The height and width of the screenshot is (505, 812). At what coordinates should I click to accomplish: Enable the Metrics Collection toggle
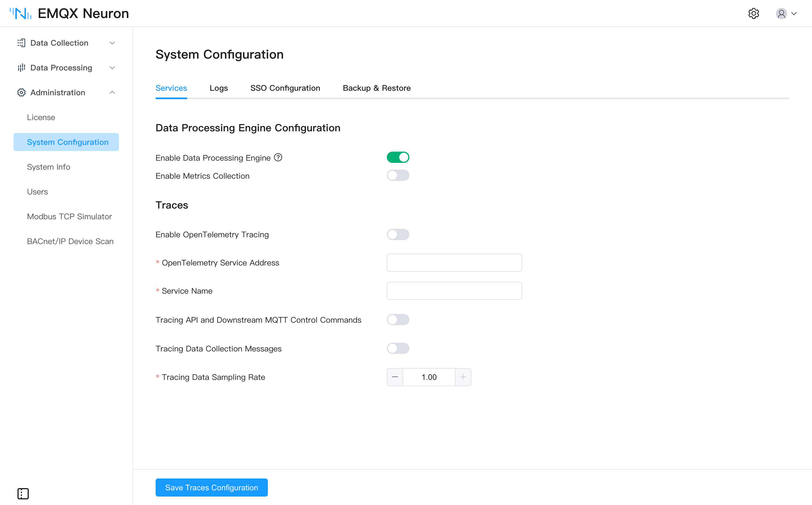[x=398, y=175]
